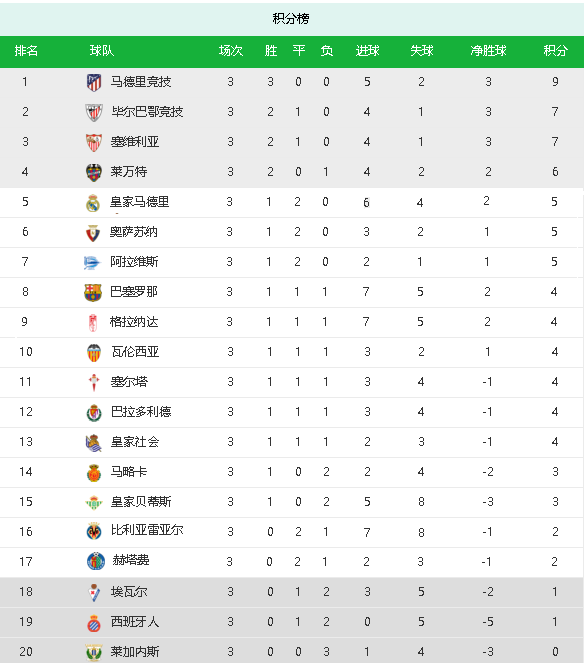Open the team name 格拉纳达
This screenshot has width=585, height=663.
click(134, 322)
